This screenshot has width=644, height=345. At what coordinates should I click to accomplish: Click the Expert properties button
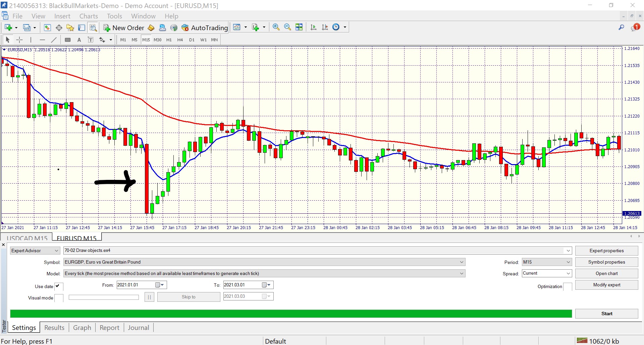click(x=606, y=251)
